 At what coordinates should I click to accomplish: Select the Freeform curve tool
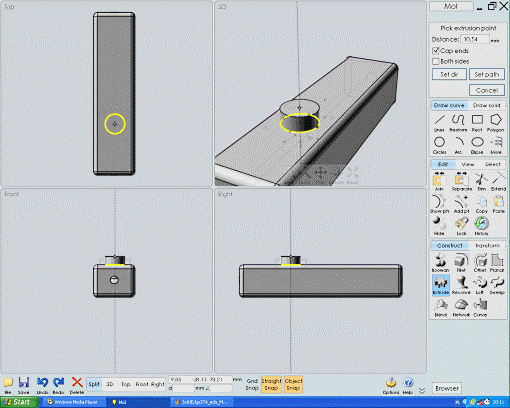458,123
